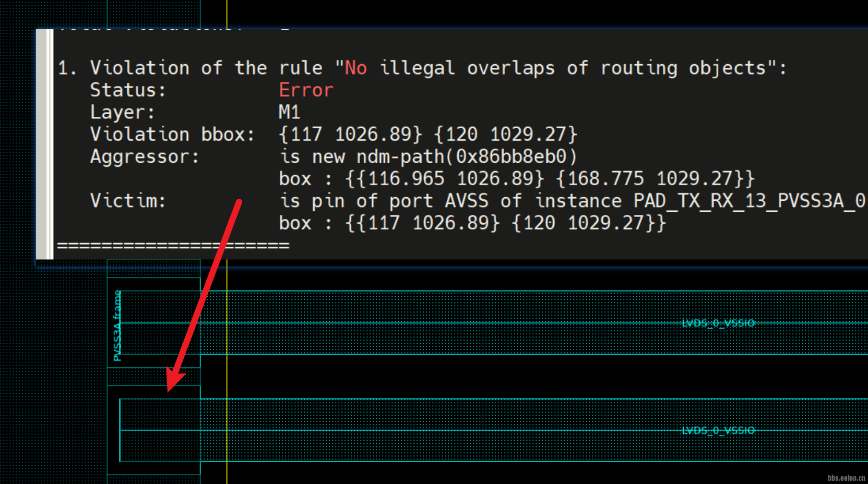Click the tip of the red arrow
868x484 pixels.
pos(169,389)
